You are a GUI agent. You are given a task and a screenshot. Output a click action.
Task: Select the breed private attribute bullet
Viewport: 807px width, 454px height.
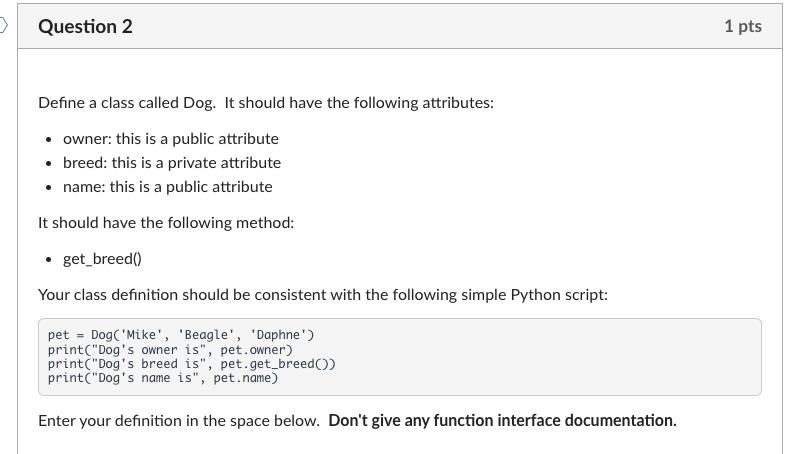pos(171,163)
